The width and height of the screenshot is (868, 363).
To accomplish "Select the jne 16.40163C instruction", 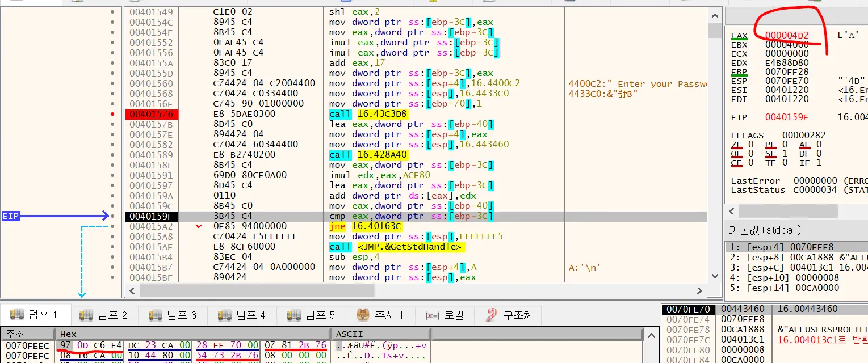I will click(x=365, y=226).
